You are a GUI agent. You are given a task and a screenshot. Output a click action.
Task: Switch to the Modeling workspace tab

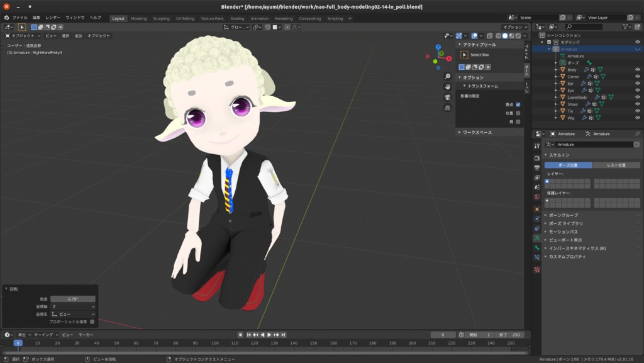pos(140,18)
